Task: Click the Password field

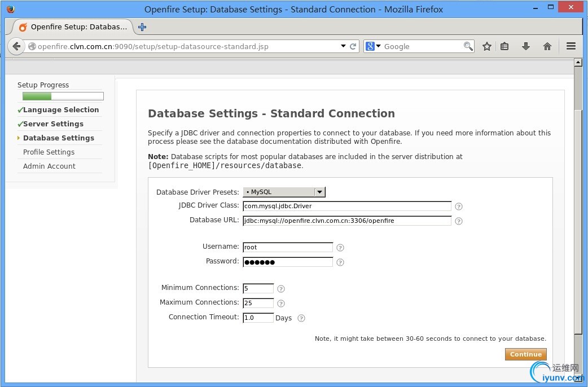Action: [x=288, y=262]
